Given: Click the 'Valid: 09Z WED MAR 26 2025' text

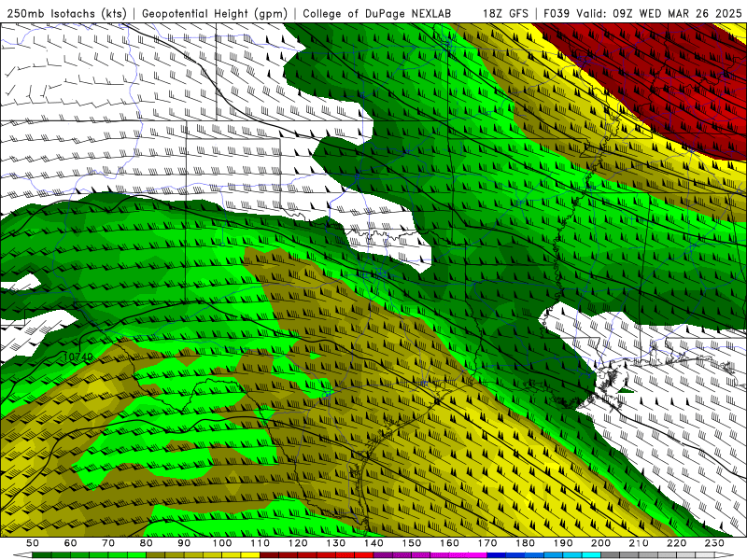Looking at the screenshot, I should tap(659, 13).
